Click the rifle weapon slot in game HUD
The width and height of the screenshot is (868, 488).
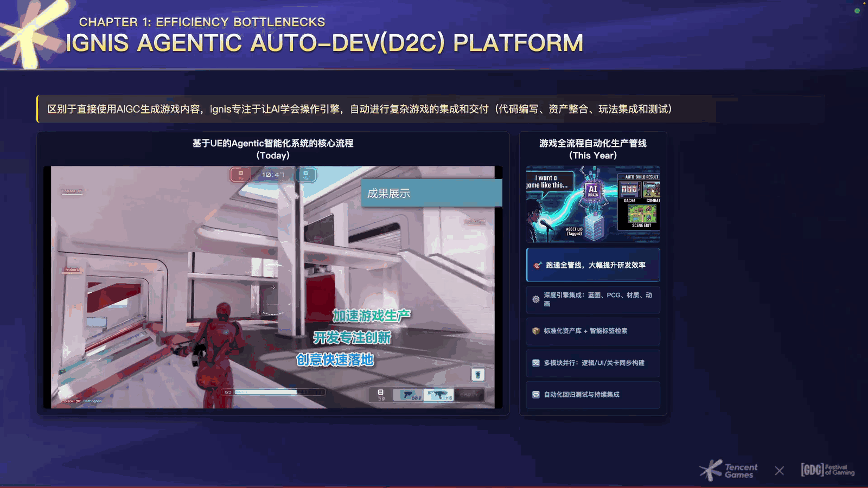tap(438, 395)
